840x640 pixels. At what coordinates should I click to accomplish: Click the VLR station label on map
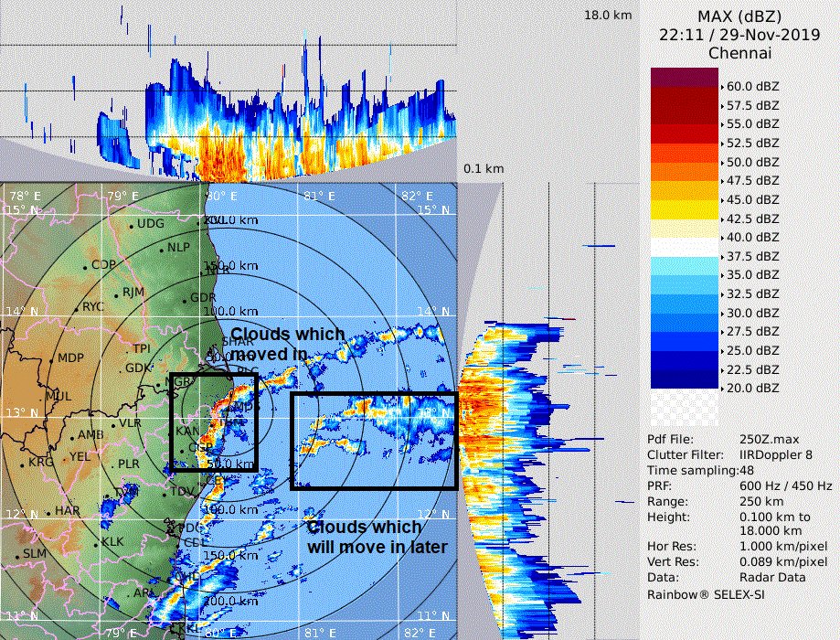pyautogui.click(x=130, y=423)
